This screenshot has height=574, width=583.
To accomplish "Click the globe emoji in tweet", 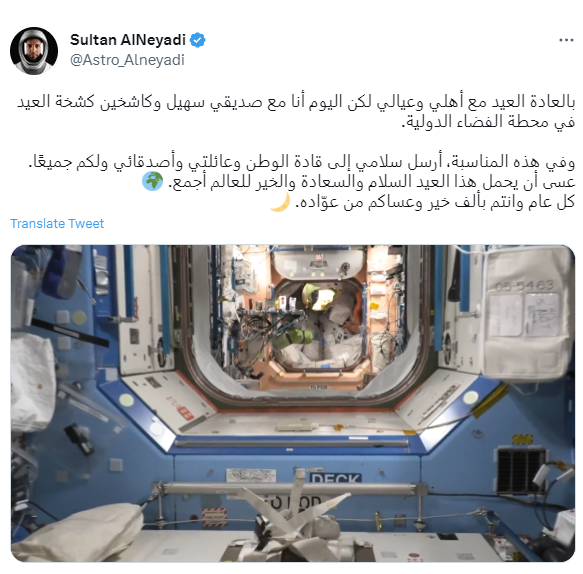I will coord(152,181).
